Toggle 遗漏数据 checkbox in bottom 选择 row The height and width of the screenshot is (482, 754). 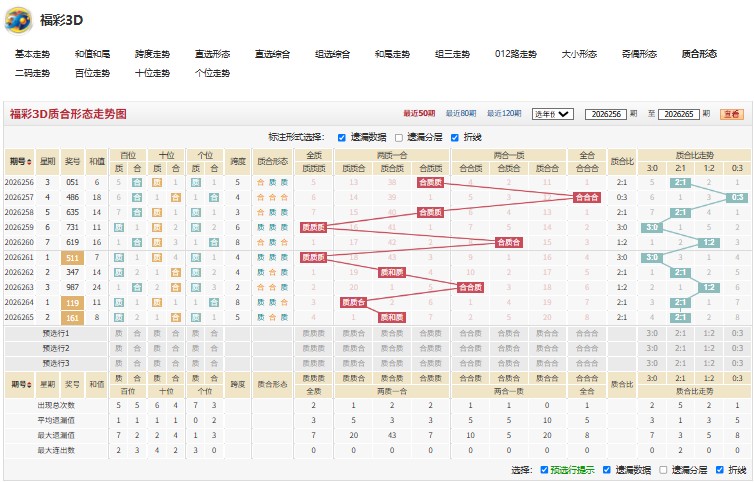607,470
